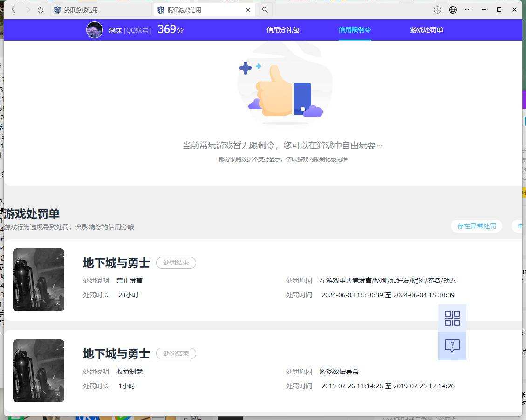Image resolution: width=526 pixels, height=420 pixels.
Task: Reload the page with the refresh icon
Action: [x=40, y=10]
